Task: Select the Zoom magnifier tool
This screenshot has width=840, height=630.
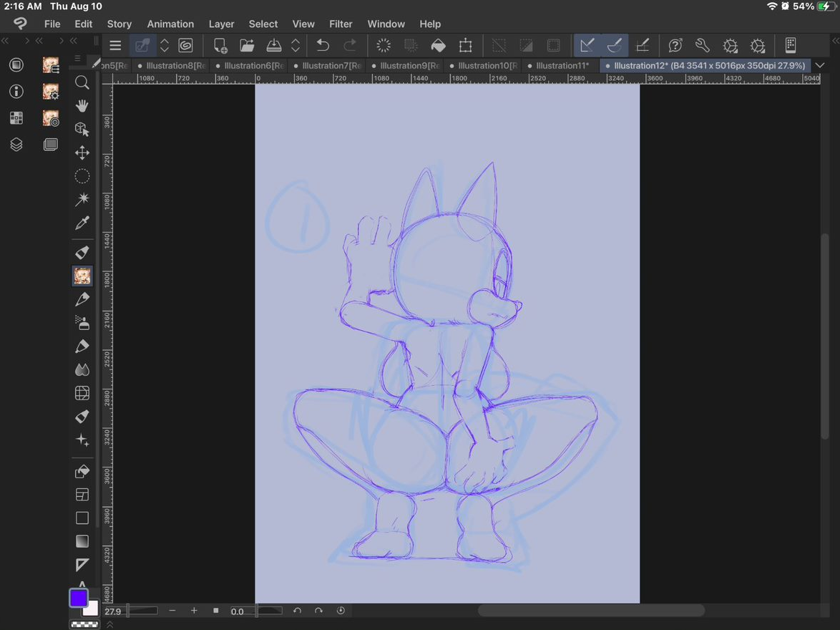Action: pyautogui.click(x=82, y=82)
